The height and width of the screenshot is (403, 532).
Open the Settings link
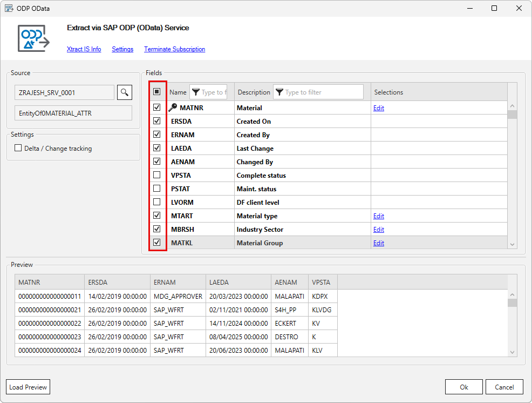(122, 49)
